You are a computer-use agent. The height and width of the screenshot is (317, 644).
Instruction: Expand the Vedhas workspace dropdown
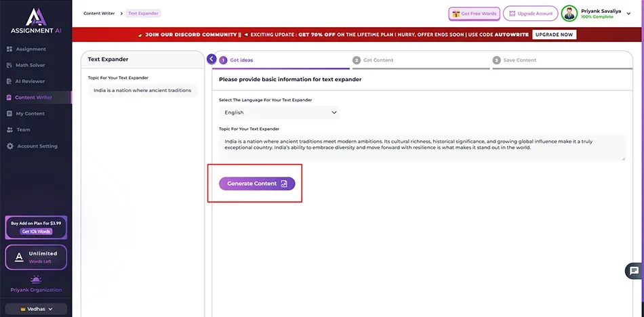(x=35, y=309)
